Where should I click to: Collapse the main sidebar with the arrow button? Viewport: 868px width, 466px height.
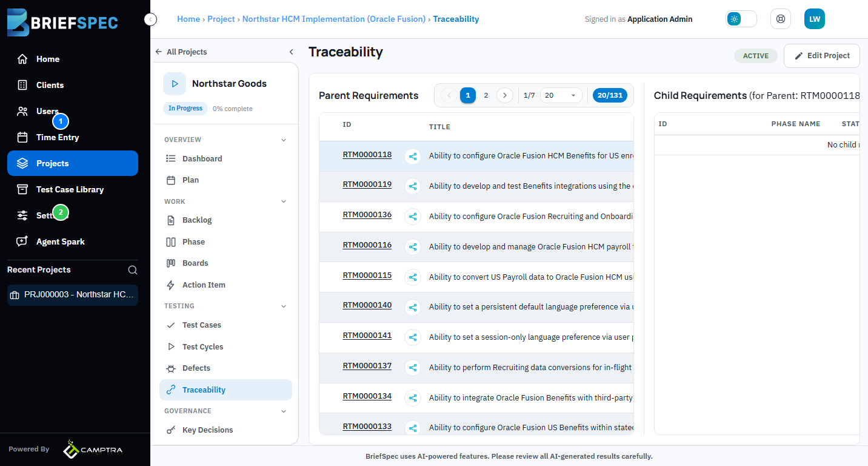coord(151,19)
